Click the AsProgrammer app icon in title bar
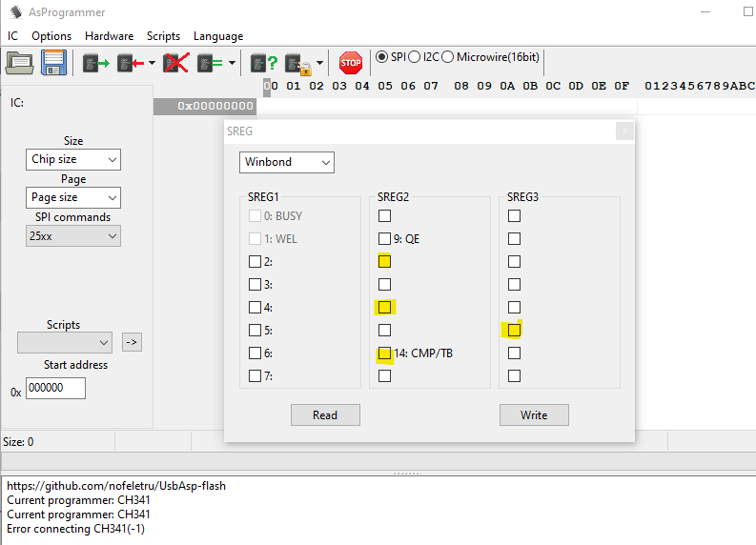 tap(16, 12)
